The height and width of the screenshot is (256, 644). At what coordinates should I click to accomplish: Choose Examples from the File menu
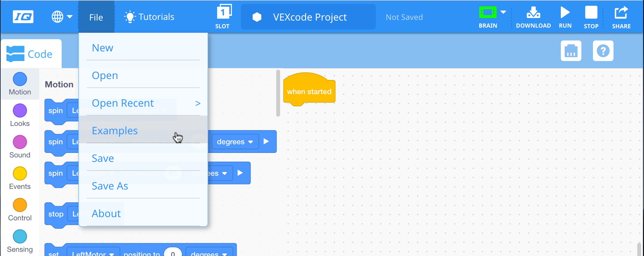pos(115,131)
